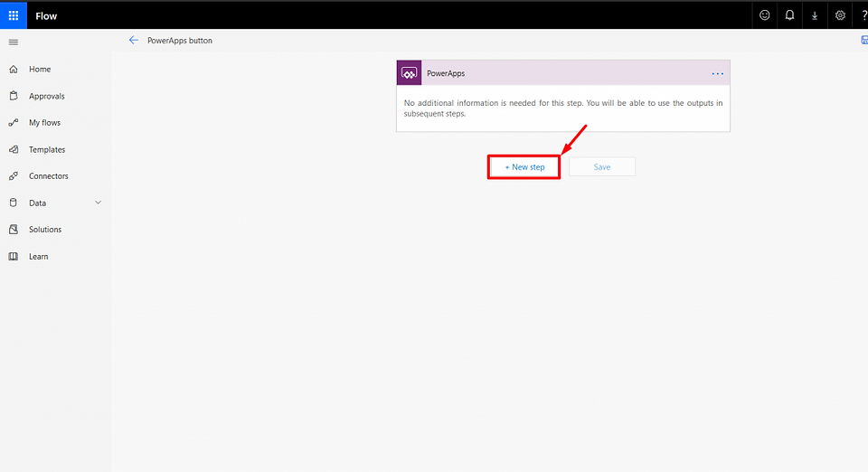868x472 pixels.
Task: Open the Data menu item
Action: point(38,203)
